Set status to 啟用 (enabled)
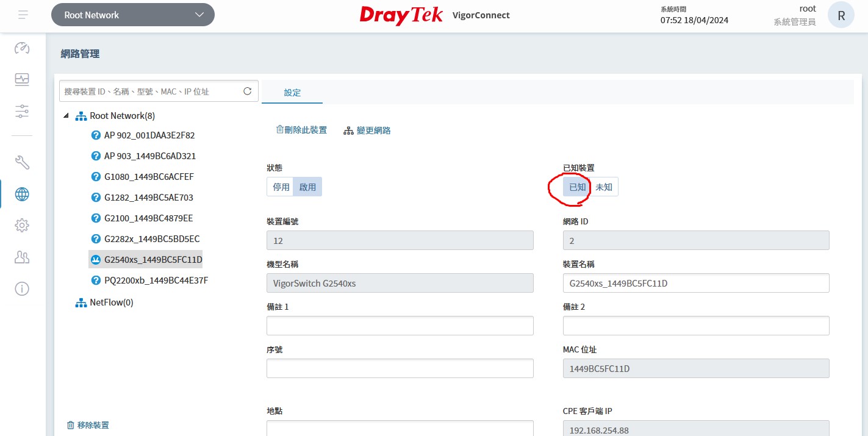Image resolution: width=868 pixels, height=436 pixels. [x=307, y=187]
